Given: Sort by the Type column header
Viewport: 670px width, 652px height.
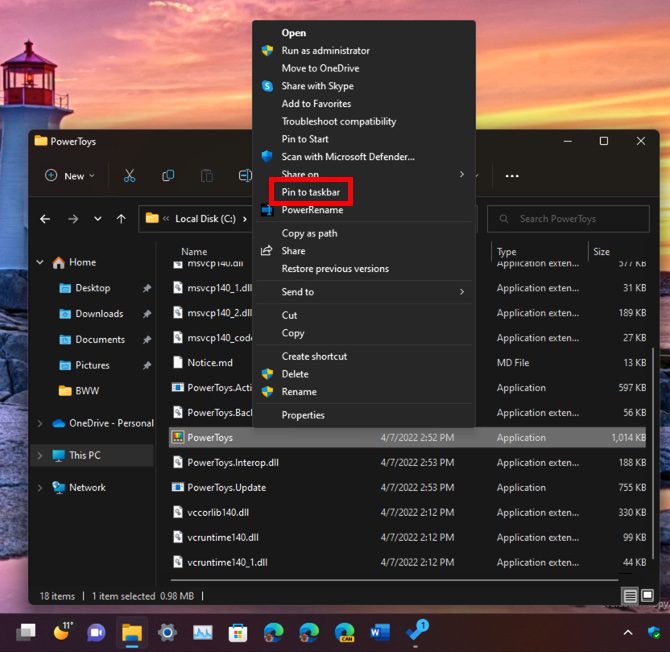Looking at the screenshot, I should (506, 252).
